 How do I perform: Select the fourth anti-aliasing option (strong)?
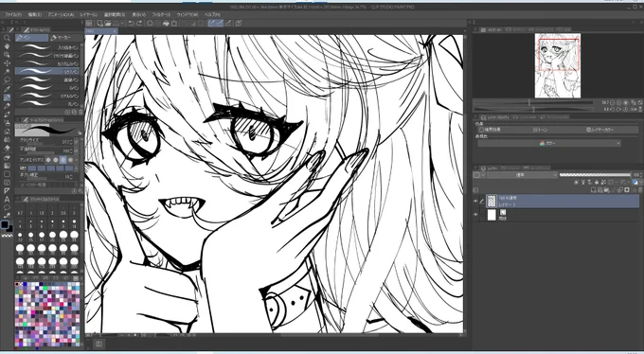click(70, 159)
